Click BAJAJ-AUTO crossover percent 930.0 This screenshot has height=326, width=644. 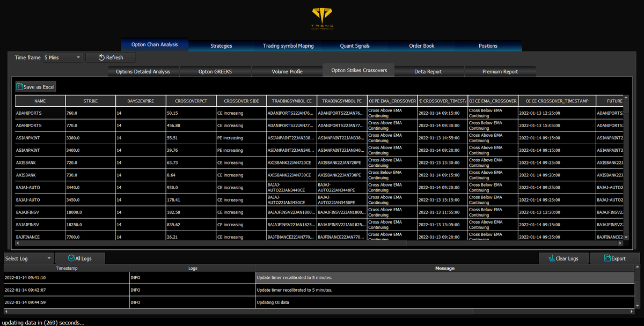point(191,188)
